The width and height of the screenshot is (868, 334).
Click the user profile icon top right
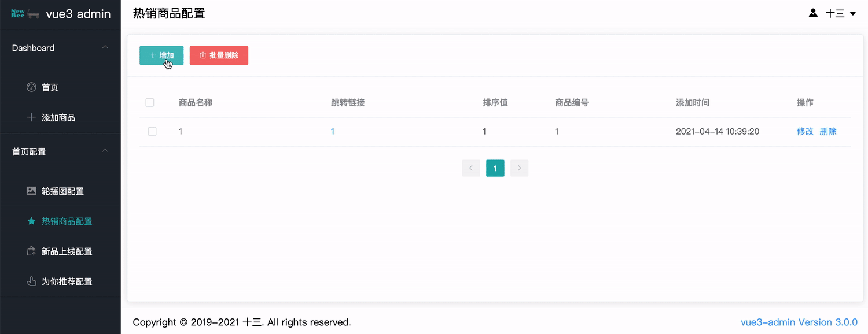[814, 12]
